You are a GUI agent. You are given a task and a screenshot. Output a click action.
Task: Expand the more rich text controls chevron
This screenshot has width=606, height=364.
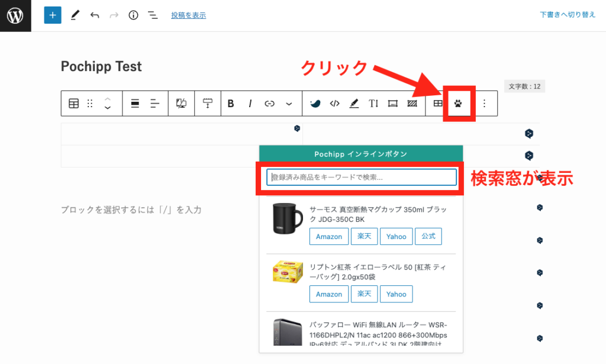point(289,104)
